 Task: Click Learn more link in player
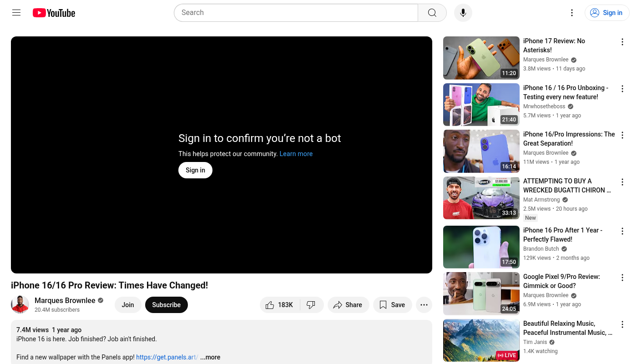(x=296, y=154)
